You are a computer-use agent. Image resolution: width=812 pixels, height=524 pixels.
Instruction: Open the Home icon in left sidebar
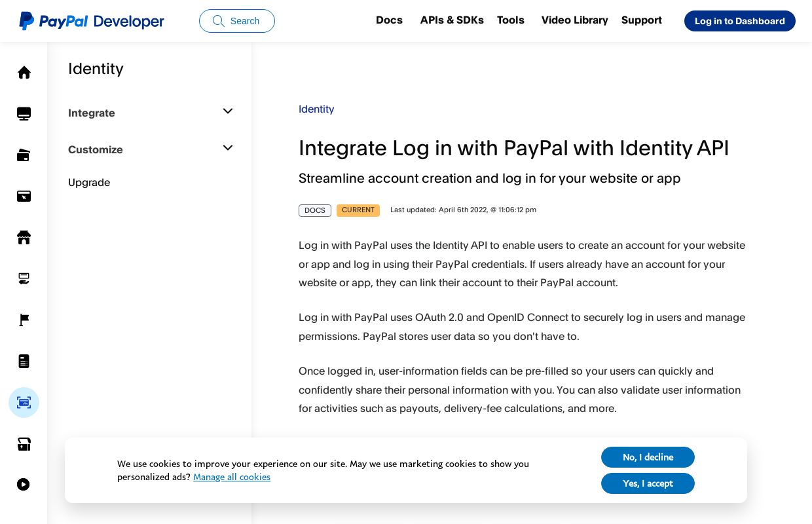(x=24, y=73)
